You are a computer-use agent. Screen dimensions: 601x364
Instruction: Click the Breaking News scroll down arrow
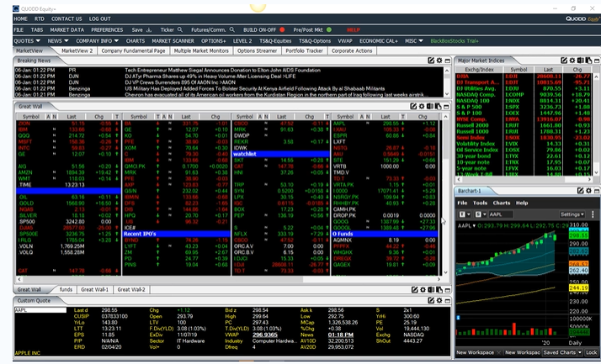447,94
